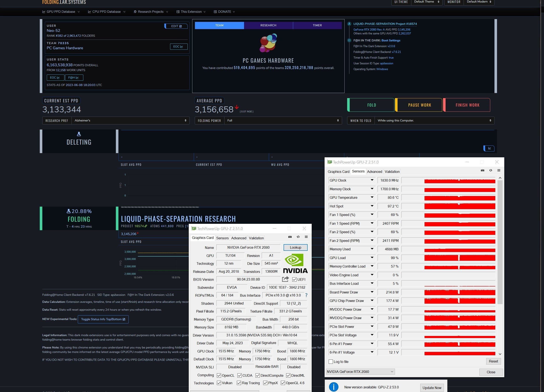544x392 pixels.
Task: Open NVIDIA GeForce RTX 2080 device selector
Action: click(360, 372)
